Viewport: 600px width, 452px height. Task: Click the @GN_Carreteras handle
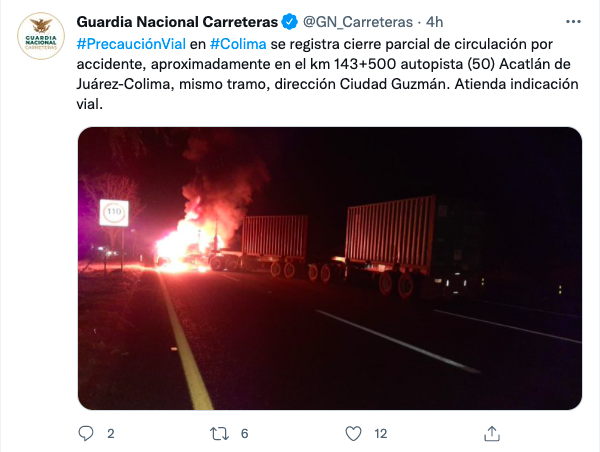pos(358,22)
